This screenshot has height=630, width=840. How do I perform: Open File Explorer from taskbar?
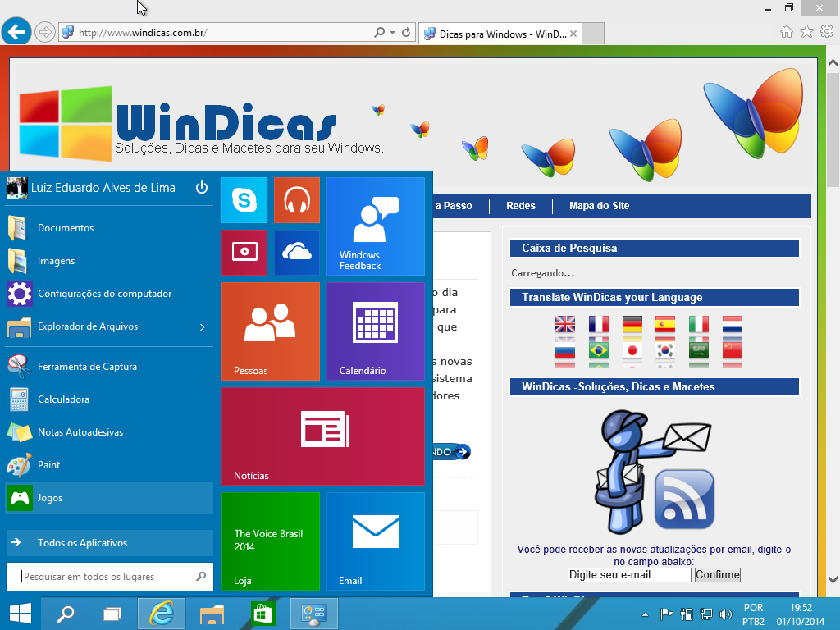(212, 614)
